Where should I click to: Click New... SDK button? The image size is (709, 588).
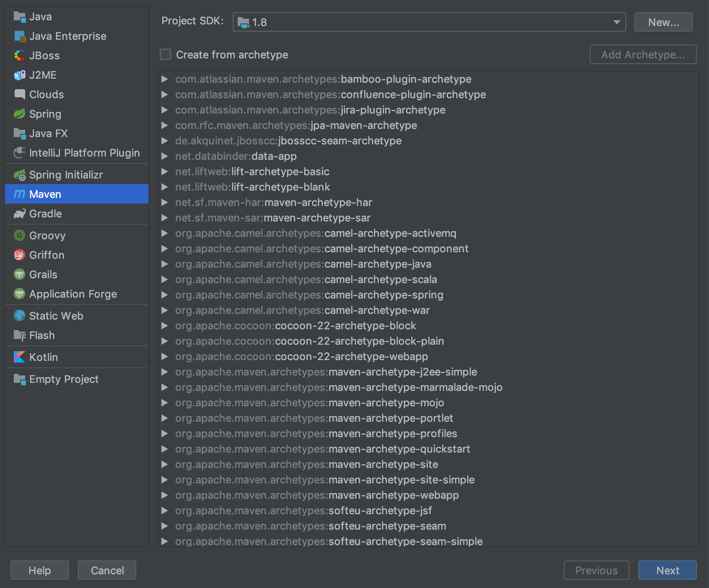[x=663, y=22]
